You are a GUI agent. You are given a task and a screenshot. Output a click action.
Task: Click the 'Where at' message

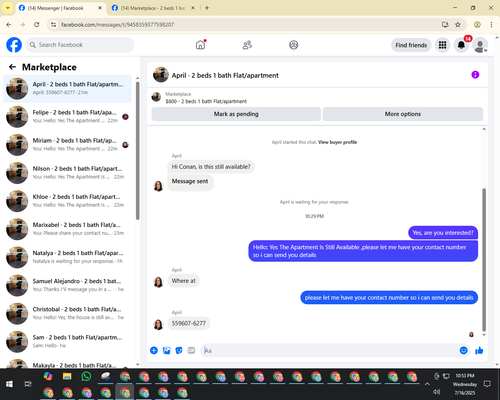coord(183,281)
